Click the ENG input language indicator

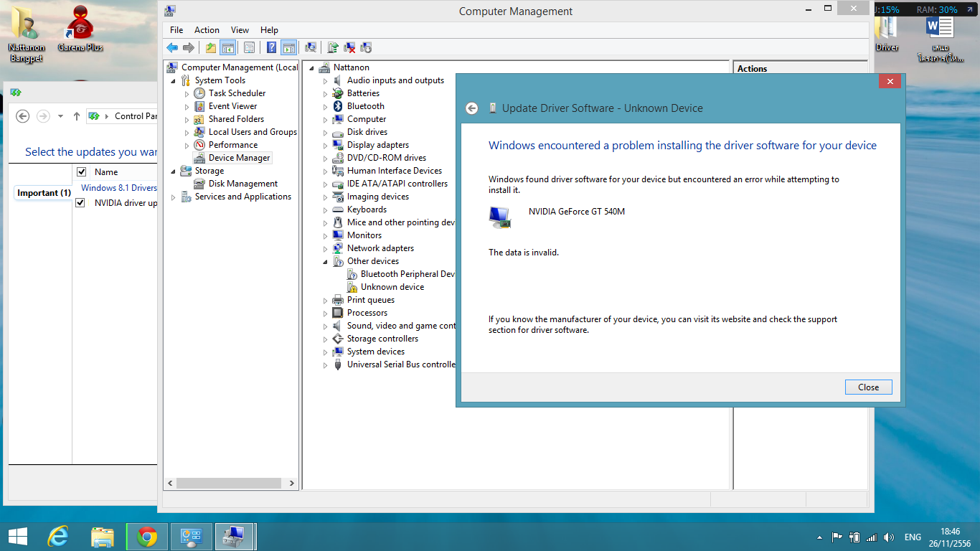click(x=913, y=537)
